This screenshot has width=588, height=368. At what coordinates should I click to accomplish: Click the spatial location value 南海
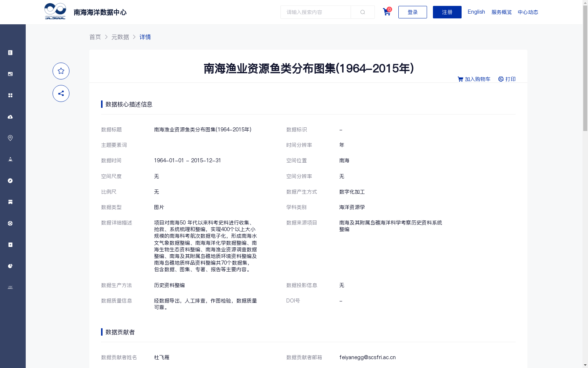tap(344, 160)
